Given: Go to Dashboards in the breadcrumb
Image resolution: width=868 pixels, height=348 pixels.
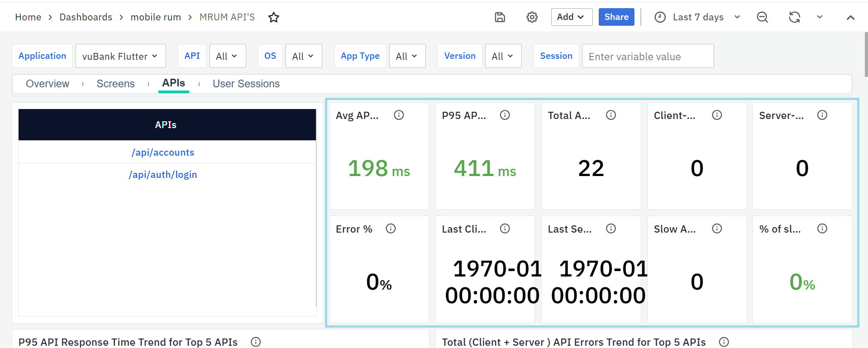Looking at the screenshot, I should [86, 17].
